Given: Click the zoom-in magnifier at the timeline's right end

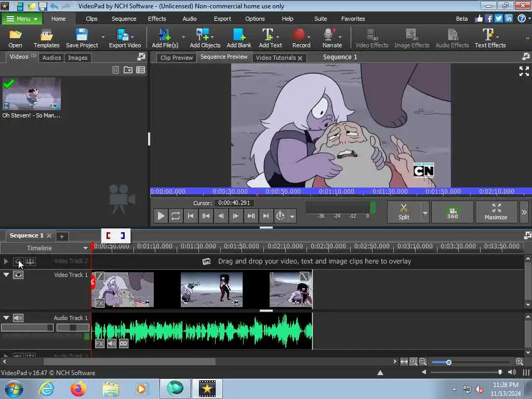Looking at the screenshot, I should pos(519,362).
